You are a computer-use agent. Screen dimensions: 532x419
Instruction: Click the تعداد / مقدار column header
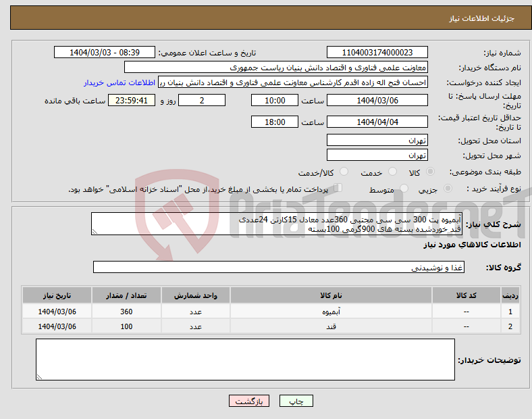point(126,295)
